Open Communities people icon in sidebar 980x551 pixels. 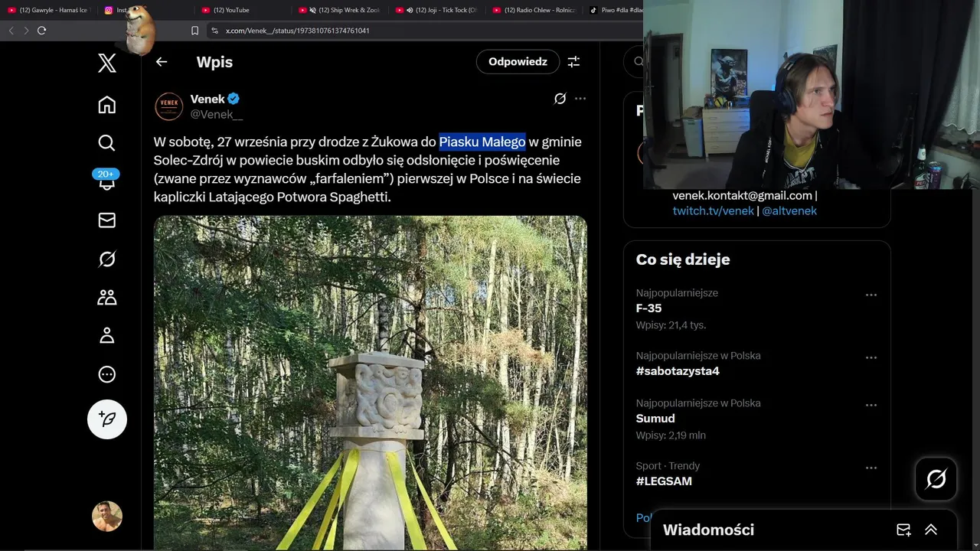tap(107, 298)
